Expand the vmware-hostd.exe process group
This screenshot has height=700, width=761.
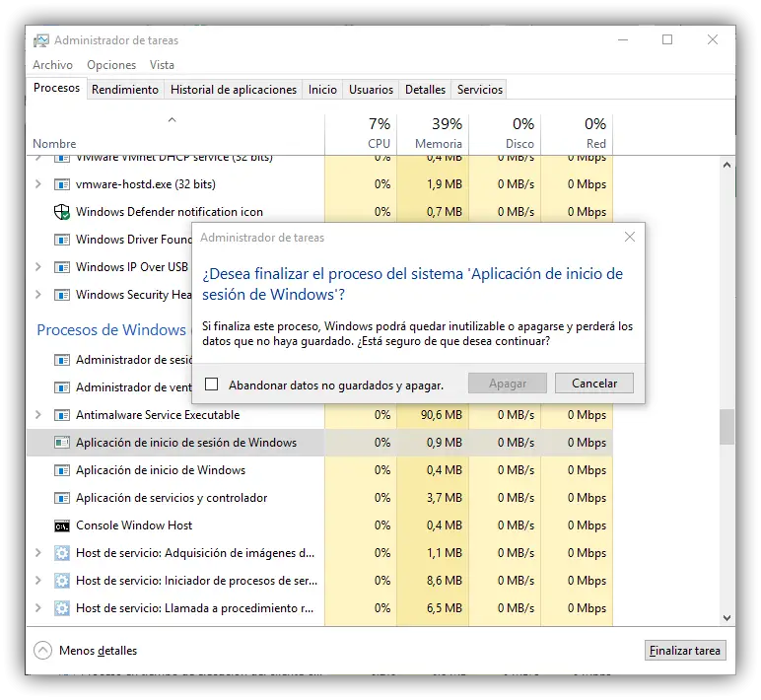38,184
